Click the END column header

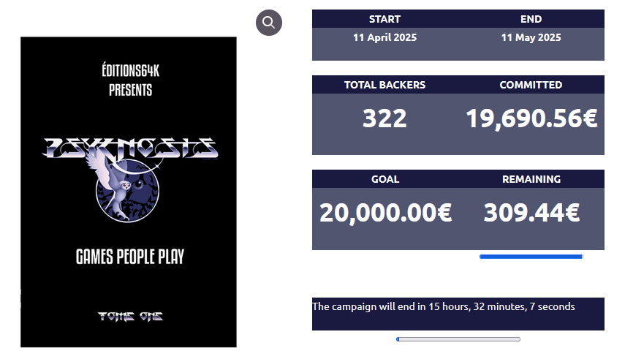coord(531,19)
